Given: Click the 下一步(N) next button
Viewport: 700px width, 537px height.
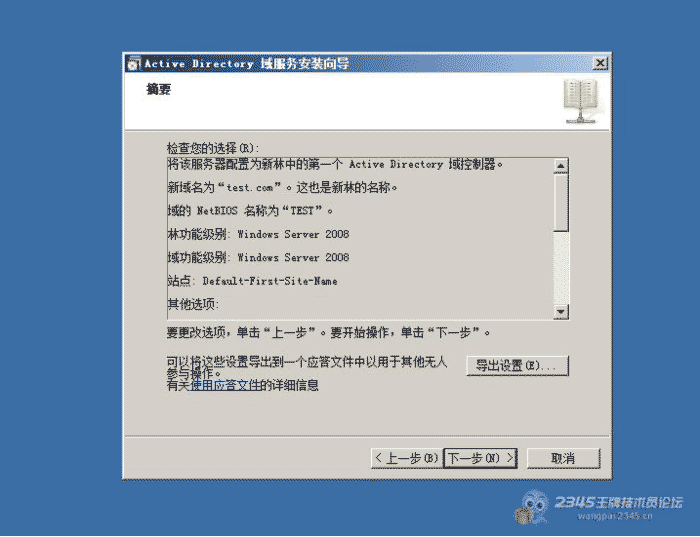Looking at the screenshot, I should click(481, 458).
